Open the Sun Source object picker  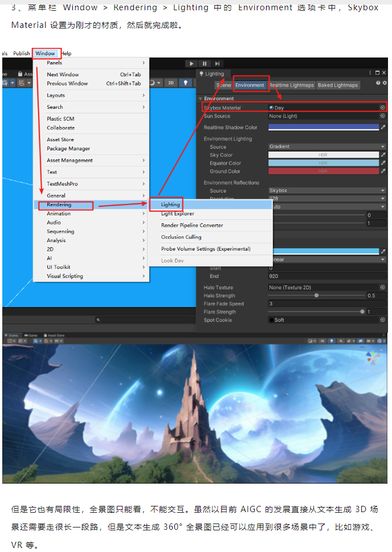tap(382, 116)
